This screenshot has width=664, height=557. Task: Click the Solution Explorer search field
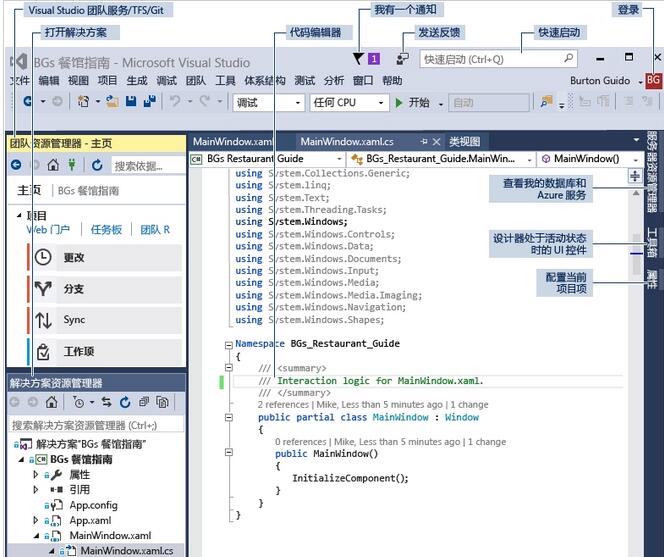[97, 425]
